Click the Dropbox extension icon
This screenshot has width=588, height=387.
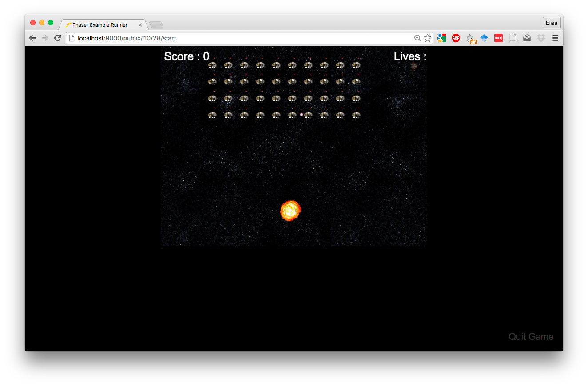coord(541,38)
